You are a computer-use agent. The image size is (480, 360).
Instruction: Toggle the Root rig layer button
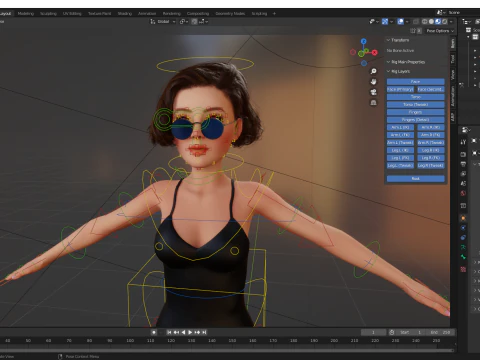coord(415,179)
